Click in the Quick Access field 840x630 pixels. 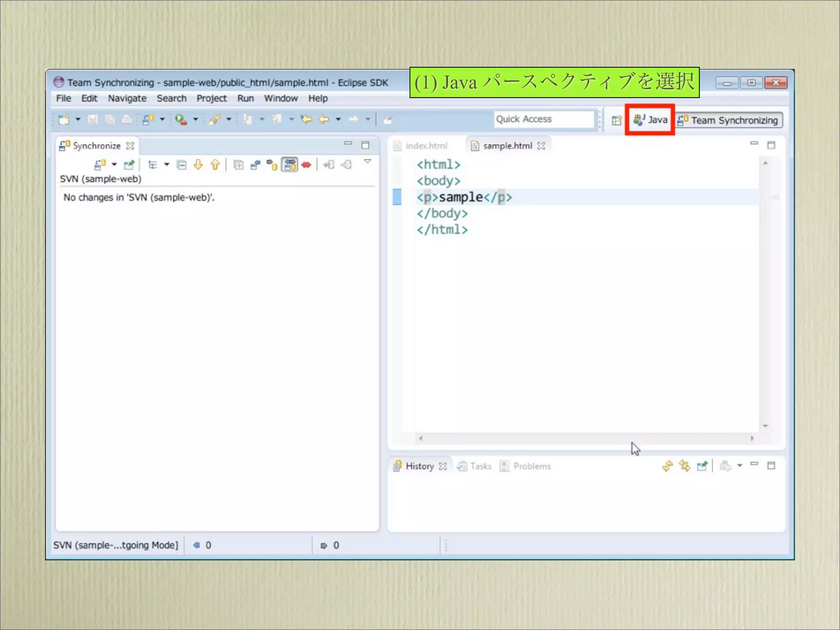tap(543, 119)
